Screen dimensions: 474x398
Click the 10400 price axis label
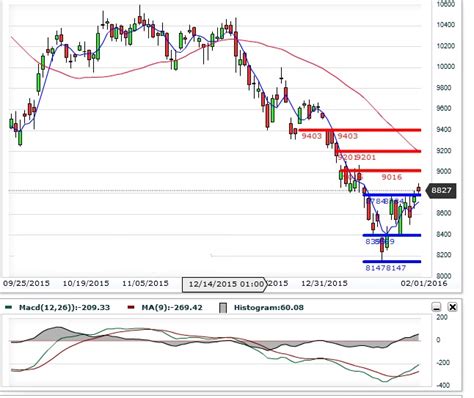(x=445, y=25)
